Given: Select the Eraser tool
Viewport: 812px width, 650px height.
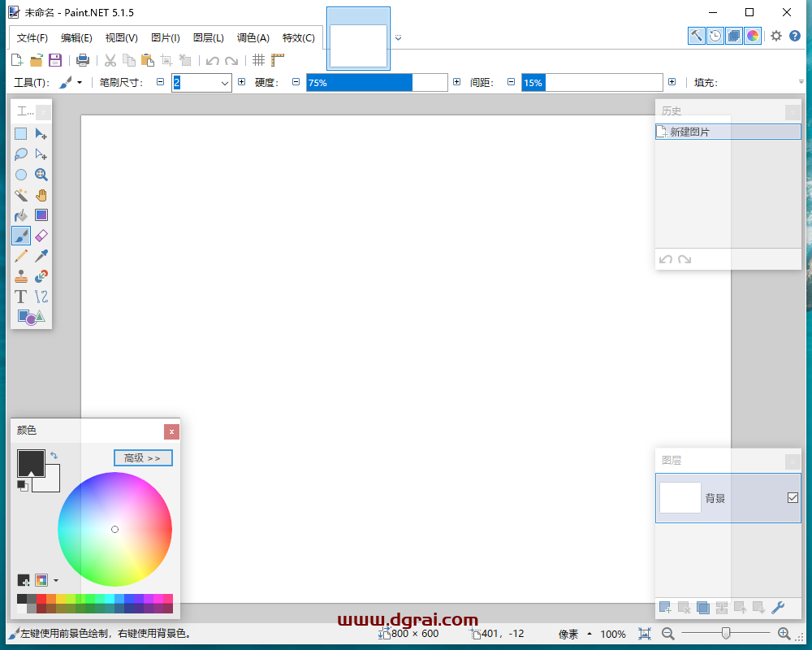Looking at the screenshot, I should [41, 236].
